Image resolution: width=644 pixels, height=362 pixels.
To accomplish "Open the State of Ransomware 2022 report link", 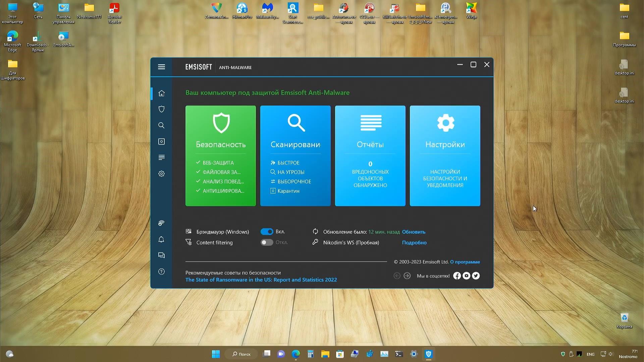I will pyautogui.click(x=261, y=280).
